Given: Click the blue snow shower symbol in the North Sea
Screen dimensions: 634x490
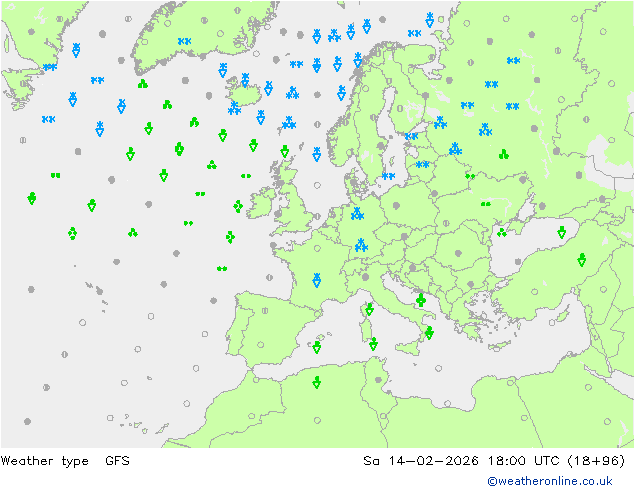Looking at the screenshot, I should tap(317, 154).
